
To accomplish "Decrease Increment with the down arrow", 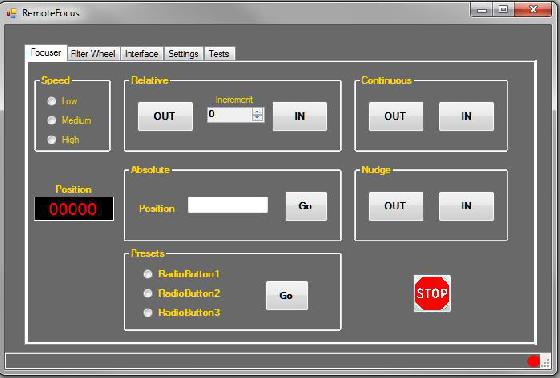I will coord(258,118).
